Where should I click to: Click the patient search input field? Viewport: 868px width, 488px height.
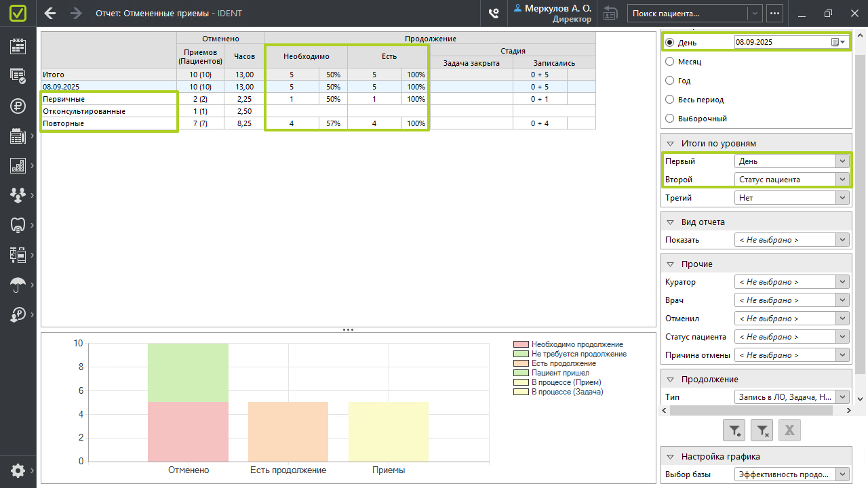[688, 13]
